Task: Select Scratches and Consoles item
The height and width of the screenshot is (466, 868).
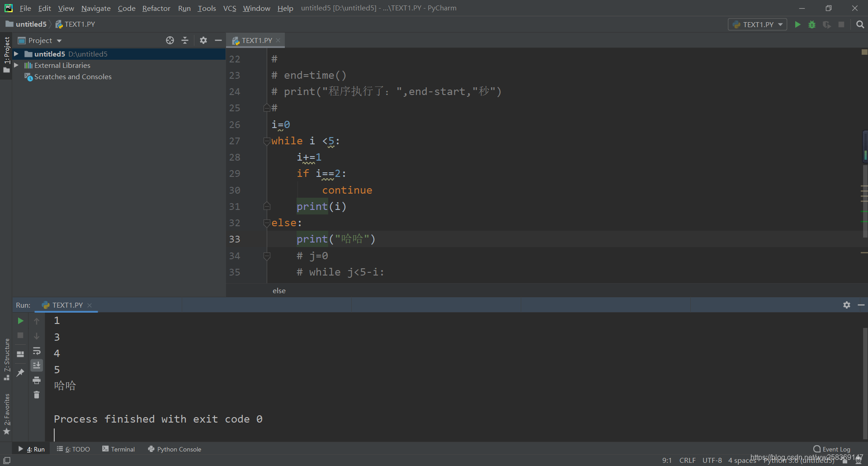Action: click(73, 77)
